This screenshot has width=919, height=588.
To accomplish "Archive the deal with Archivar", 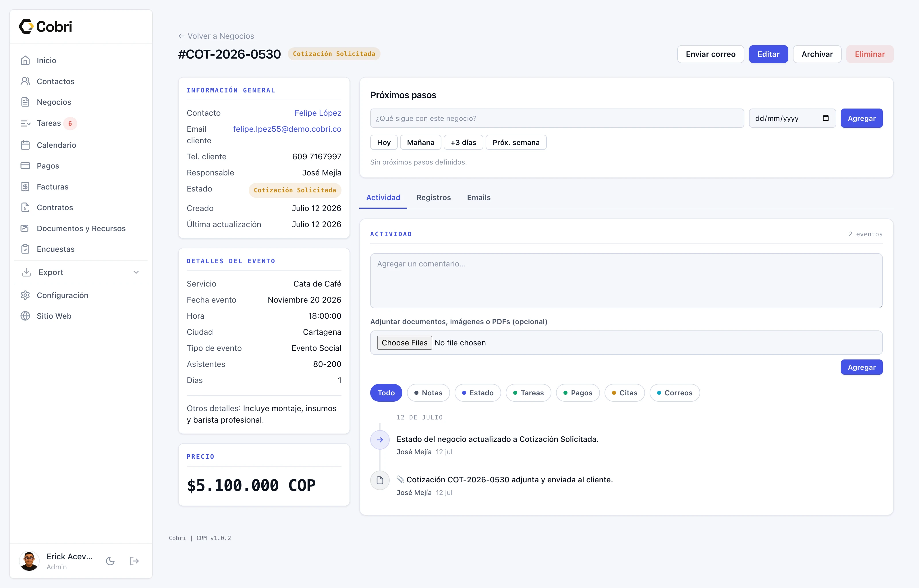I will (817, 54).
